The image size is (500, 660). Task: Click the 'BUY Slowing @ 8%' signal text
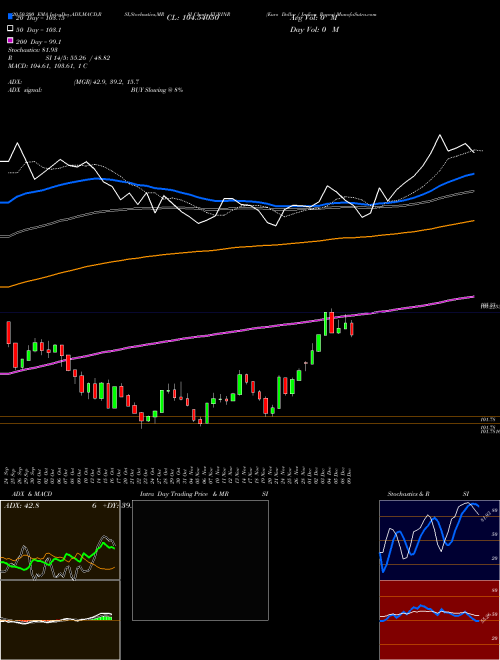pos(157,90)
